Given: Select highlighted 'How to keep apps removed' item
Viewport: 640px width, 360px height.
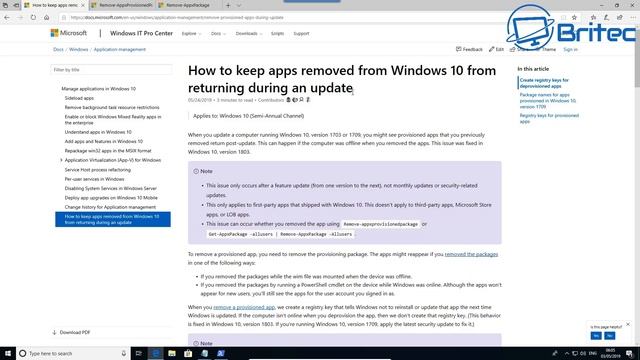Looking at the screenshot, I should point(113,219).
